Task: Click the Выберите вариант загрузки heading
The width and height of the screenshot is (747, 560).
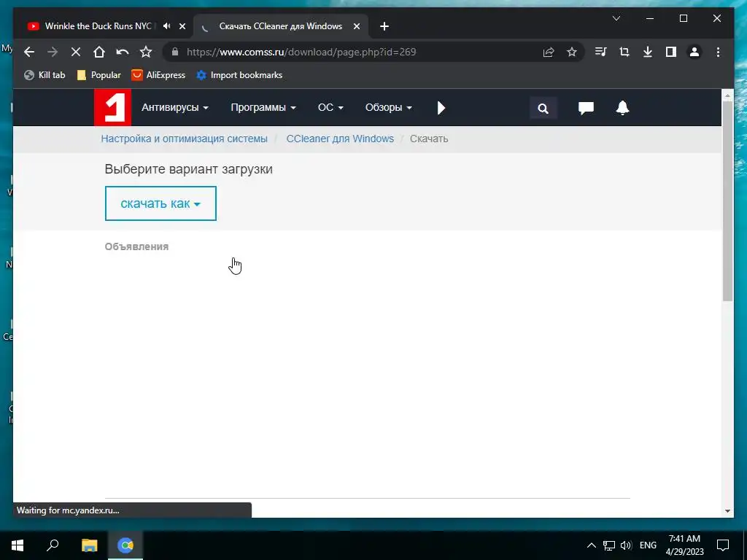Action: click(189, 169)
